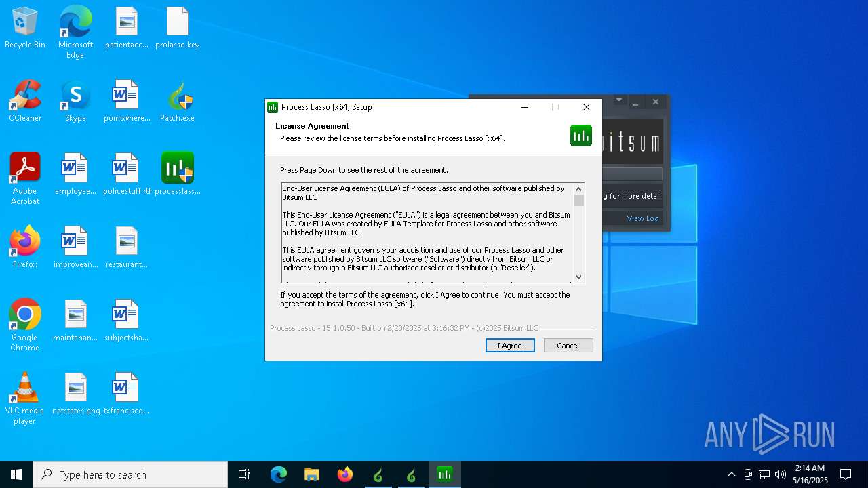Screen dimensions: 868x488
Task: Select the subjectsha Word document
Action: [127, 321]
